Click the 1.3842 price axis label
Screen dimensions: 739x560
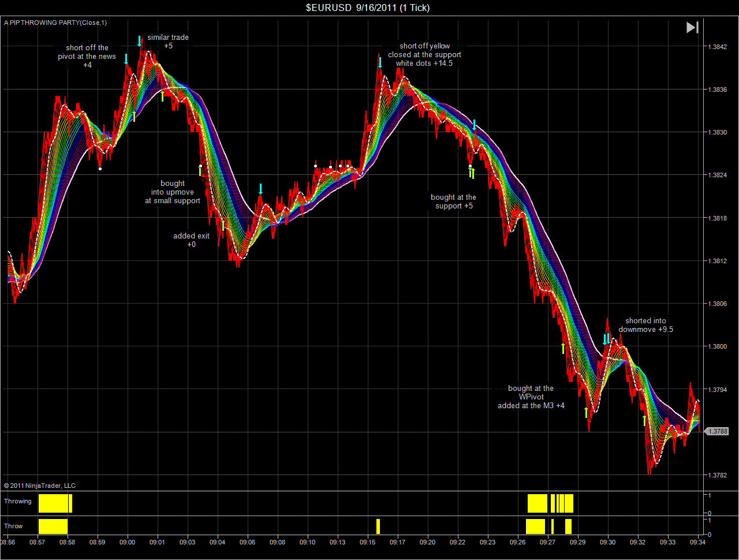[x=717, y=47]
